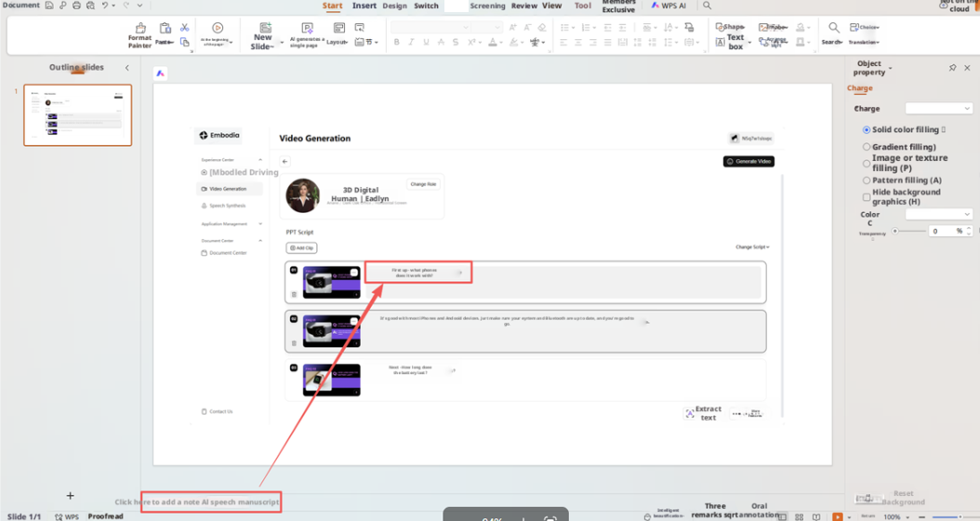
Task: Select Solid color filling radio button
Action: (x=867, y=130)
